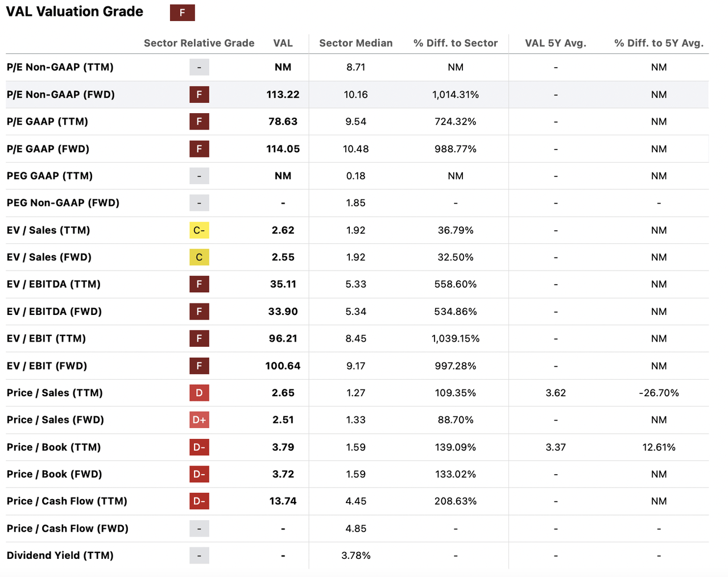Click the D- grade badge for Price / Book (FWD)
The image size is (728, 577).
tap(199, 474)
